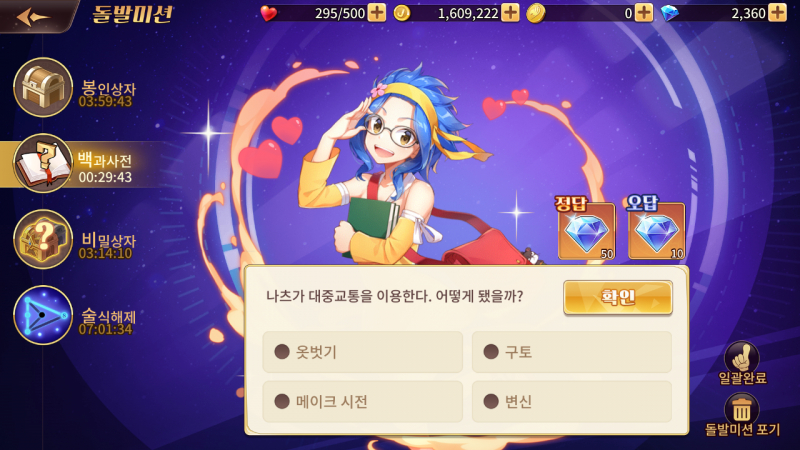Tap the red heart stamina icon

click(x=269, y=13)
